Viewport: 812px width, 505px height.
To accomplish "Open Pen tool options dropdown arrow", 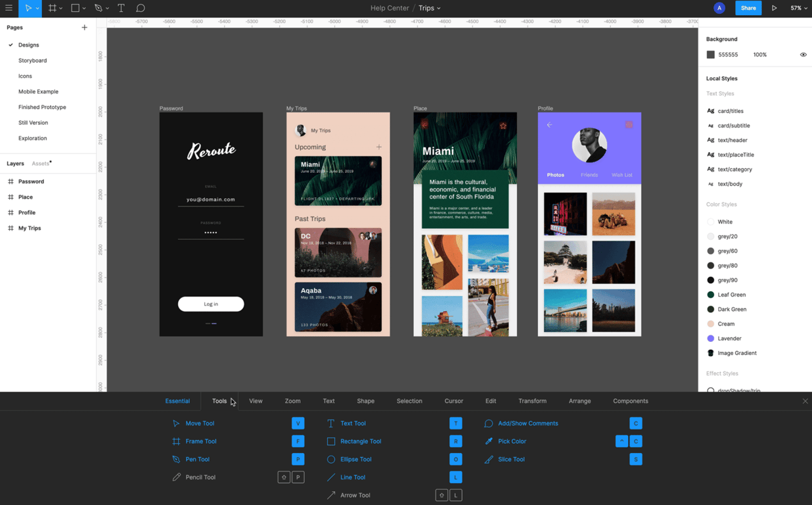I will point(108,9).
